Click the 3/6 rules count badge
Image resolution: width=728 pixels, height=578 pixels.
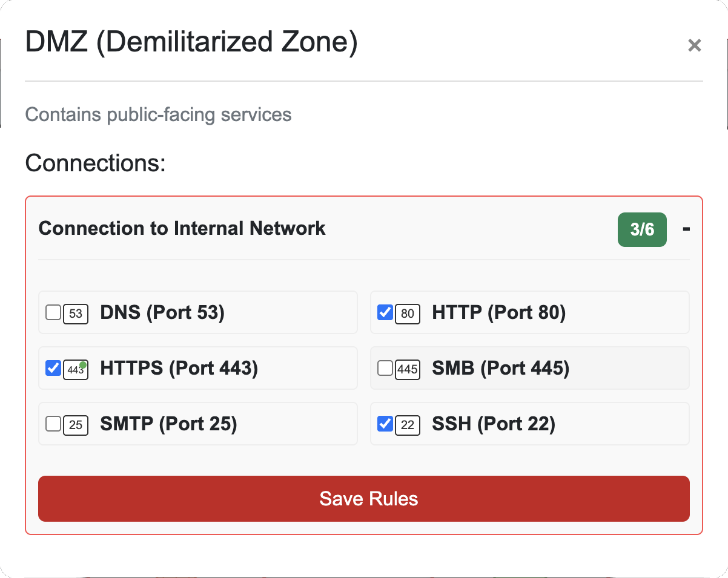tap(642, 229)
